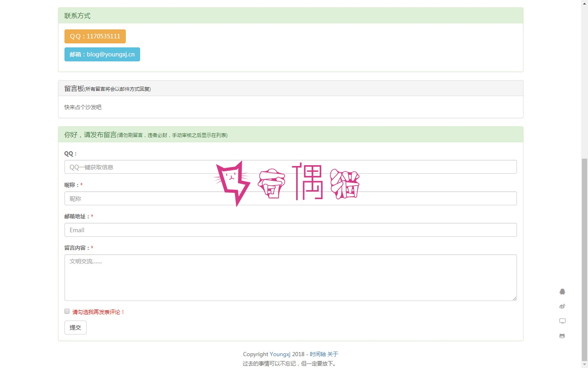Click the QQ：1170535111 button
Viewport: 588px width, 368px height.
pos(95,36)
